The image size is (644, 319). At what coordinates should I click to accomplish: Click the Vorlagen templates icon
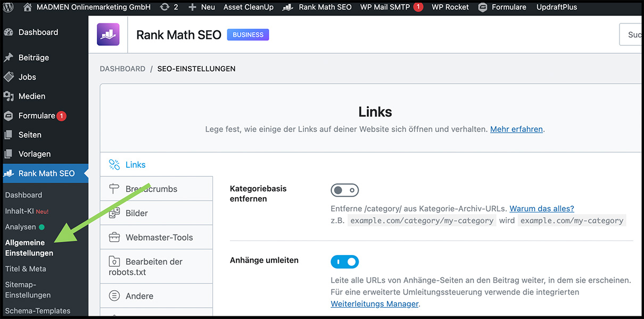click(x=9, y=154)
